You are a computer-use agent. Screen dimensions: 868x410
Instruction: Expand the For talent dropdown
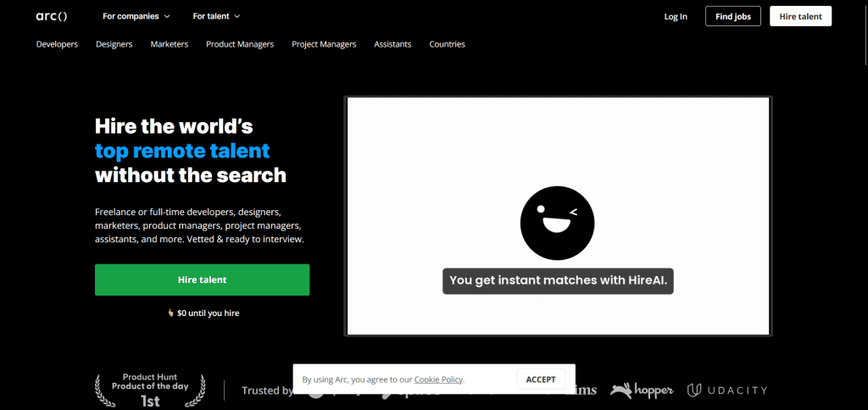[216, 16]
